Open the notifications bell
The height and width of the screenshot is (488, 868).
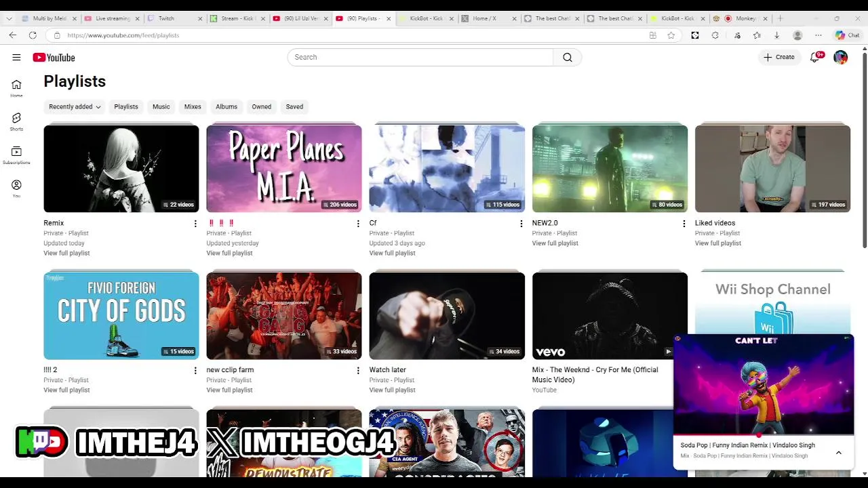point(815,58)
